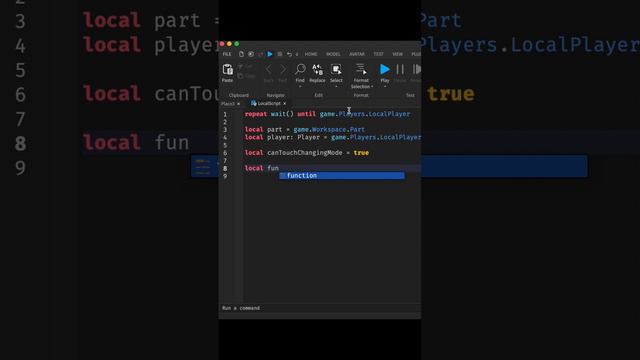This screenshot has height=360, width=640.
Task: Click the Paste clipboard icon
Action: 227,70
